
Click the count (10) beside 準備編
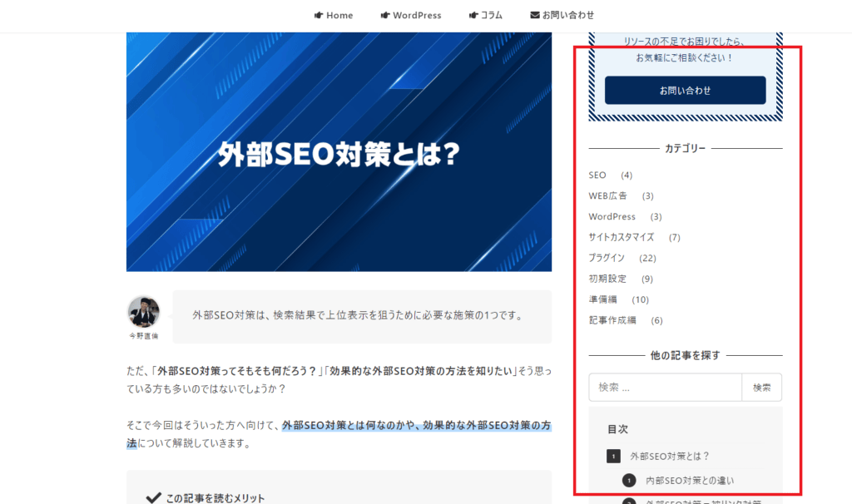pos(641,299)
